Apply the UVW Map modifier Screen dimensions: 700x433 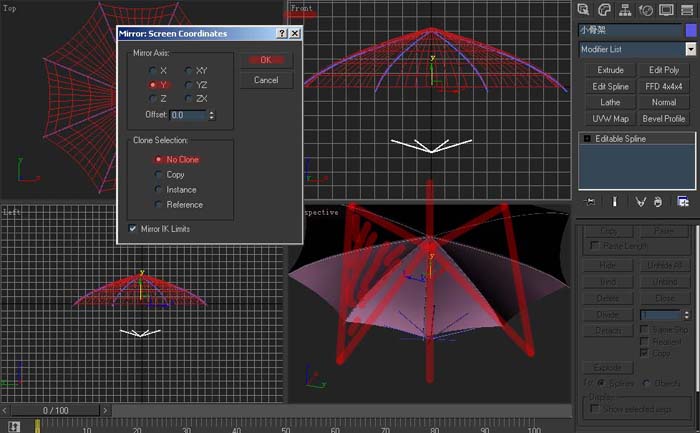coord(610,119)
